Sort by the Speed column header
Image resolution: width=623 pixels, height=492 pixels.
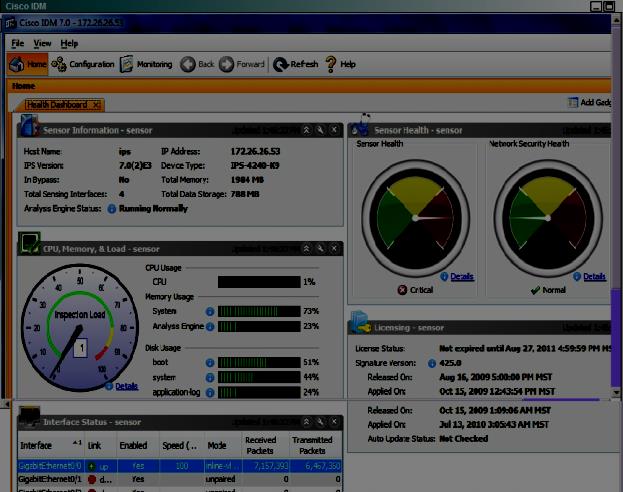point(182,446)
